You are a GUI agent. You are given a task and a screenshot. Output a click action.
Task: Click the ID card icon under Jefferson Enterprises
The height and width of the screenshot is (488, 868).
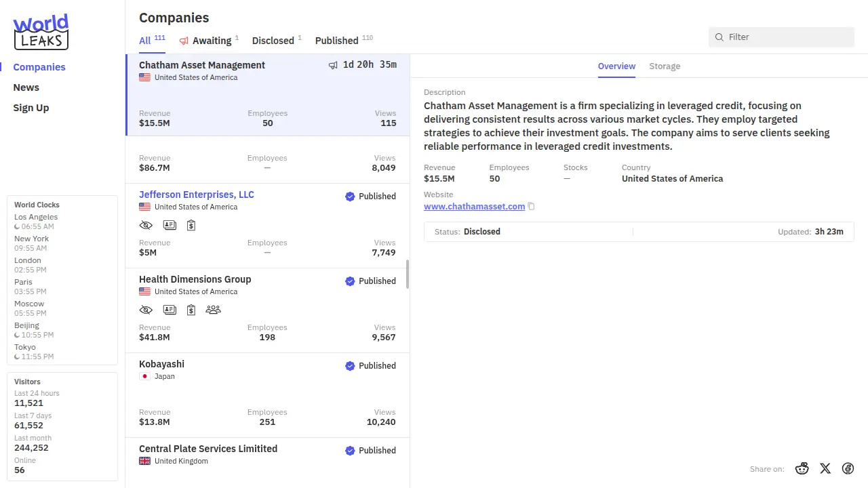pos(170,225)
